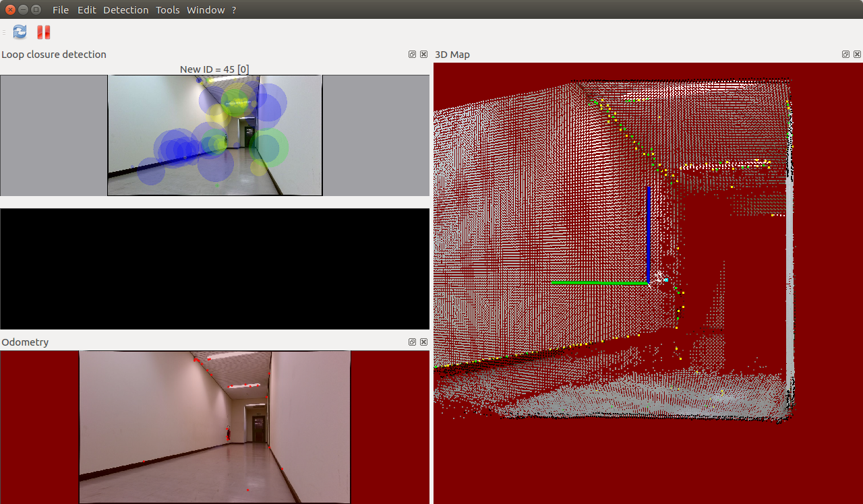Open the ? help menu

[234, 10]
